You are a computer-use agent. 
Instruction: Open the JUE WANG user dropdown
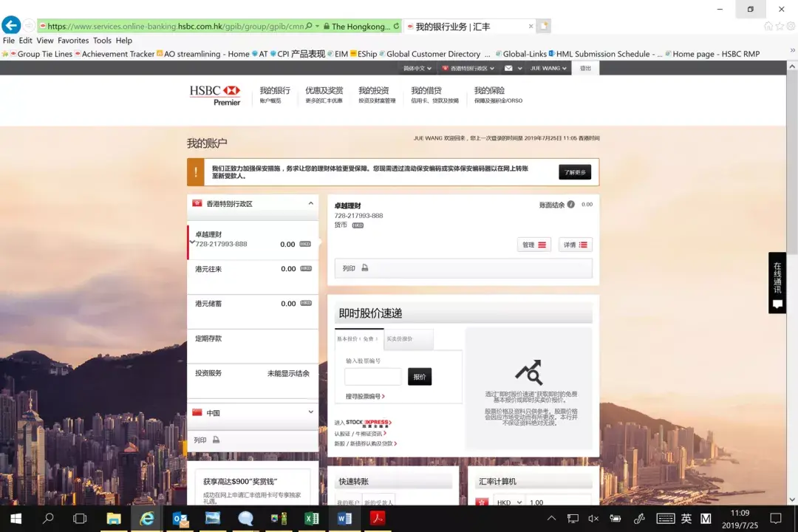pyautogui.click(x=547, y=68)
